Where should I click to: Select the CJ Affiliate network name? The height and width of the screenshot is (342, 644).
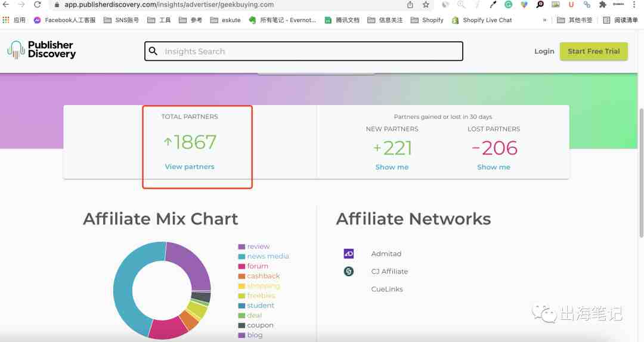coord(389,272)
